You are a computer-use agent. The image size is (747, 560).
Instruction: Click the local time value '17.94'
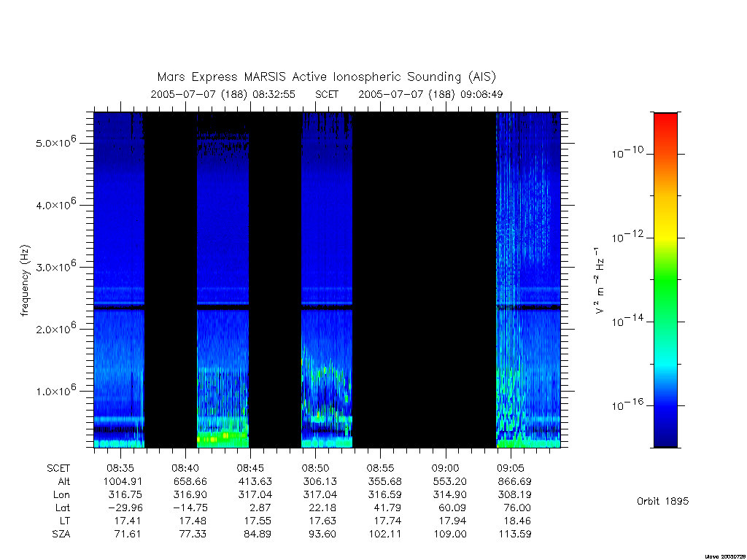pyautogui.click(x=452, y=521)
